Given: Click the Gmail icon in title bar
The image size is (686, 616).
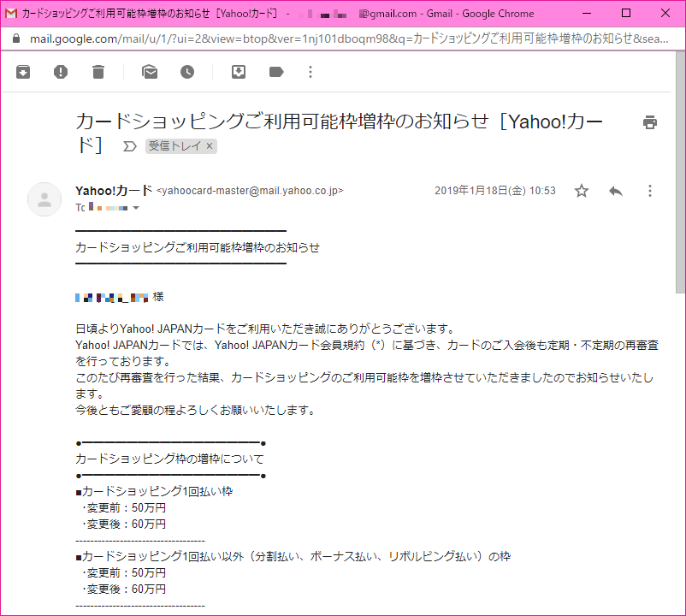Looking at the screenshot, I should tap(11, 14).
